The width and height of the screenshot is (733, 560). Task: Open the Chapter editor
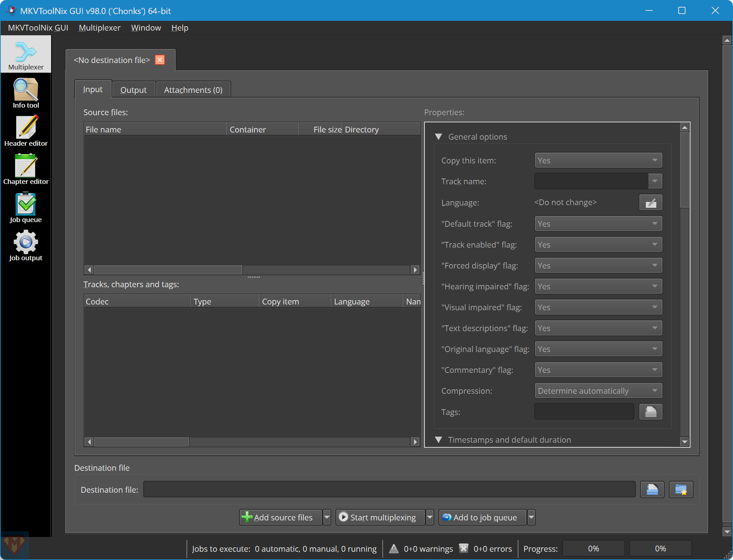[x=26, y=169]
